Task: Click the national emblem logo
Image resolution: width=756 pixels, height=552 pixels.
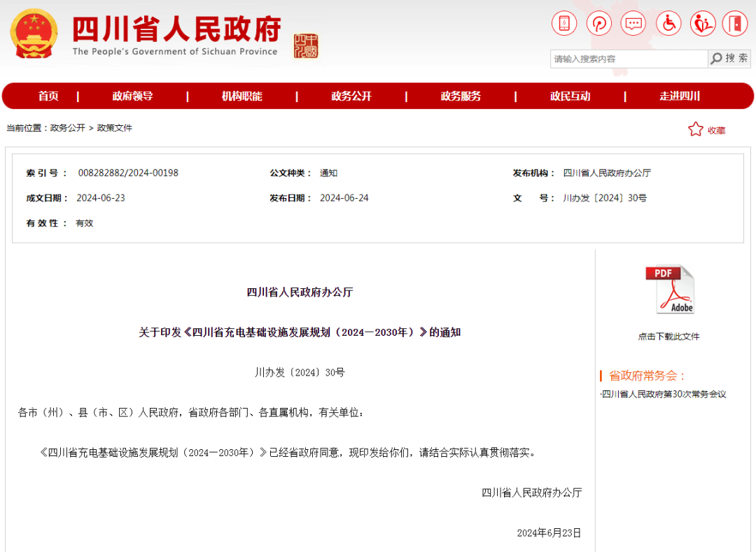Action: pyautogui.click(x=34, y=34)
